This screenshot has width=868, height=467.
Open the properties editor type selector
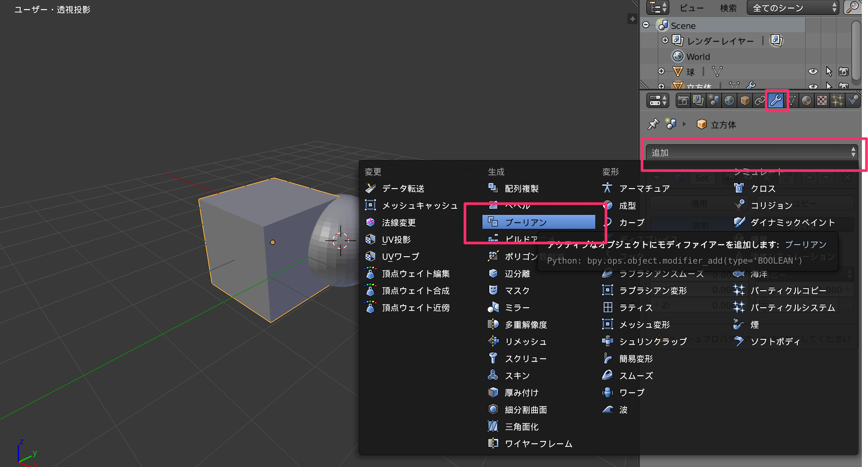click(657, 101)
